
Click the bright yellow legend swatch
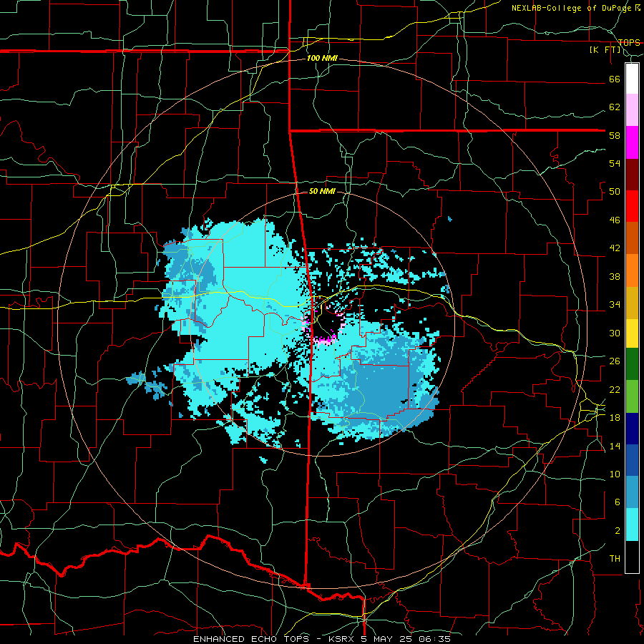point(632,333)
